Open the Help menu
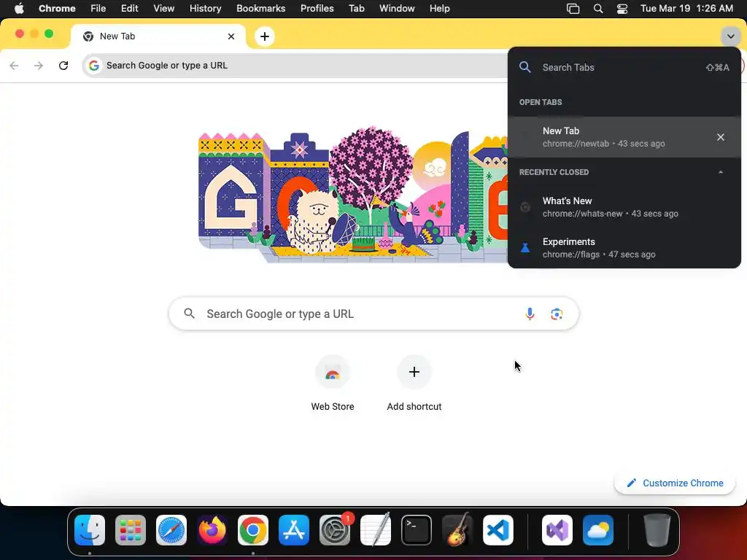747x560 pixels. [439, 9]
